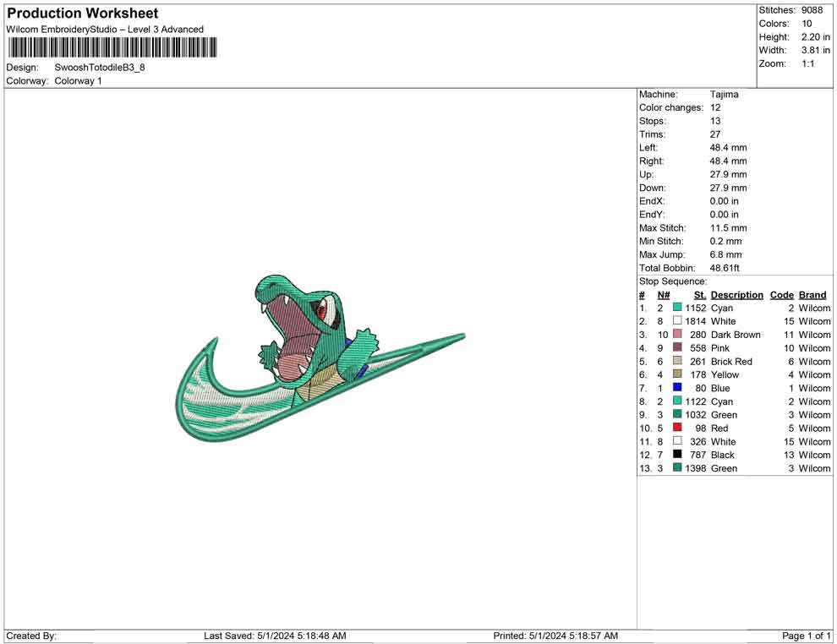837x644 pixels.
Task: Click the 'Stop Sequence:' label
Action: click(673, 281)
